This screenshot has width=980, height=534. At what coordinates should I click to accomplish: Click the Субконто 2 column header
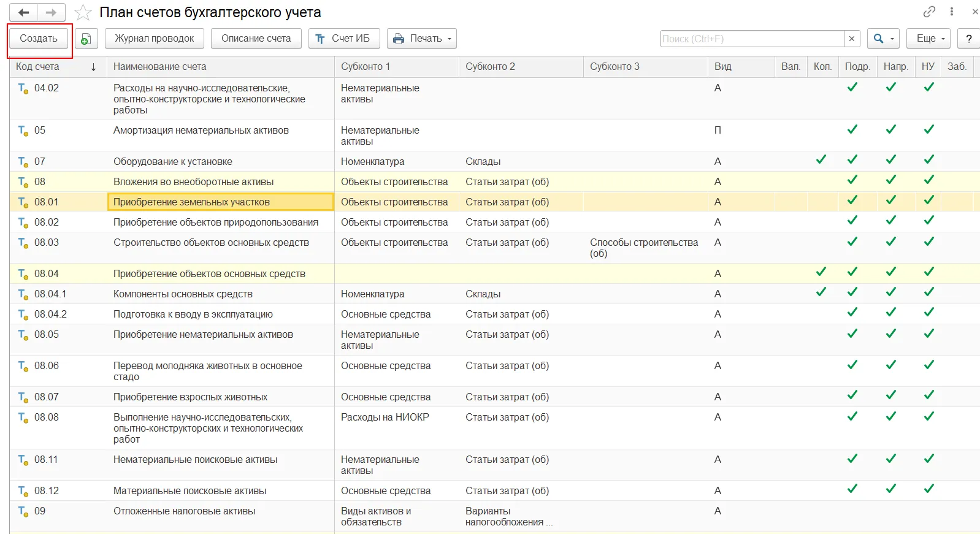(x=521, y=66)
